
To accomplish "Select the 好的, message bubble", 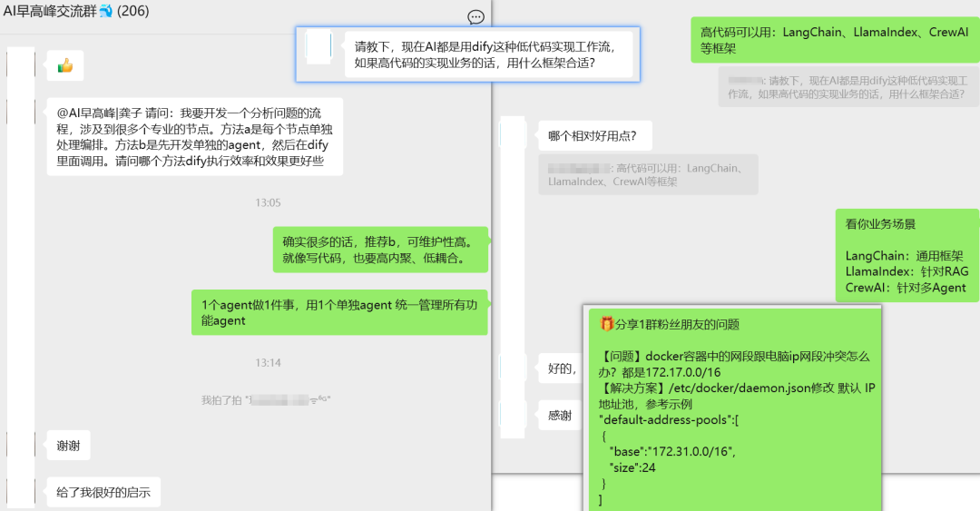I will point(561,369).
